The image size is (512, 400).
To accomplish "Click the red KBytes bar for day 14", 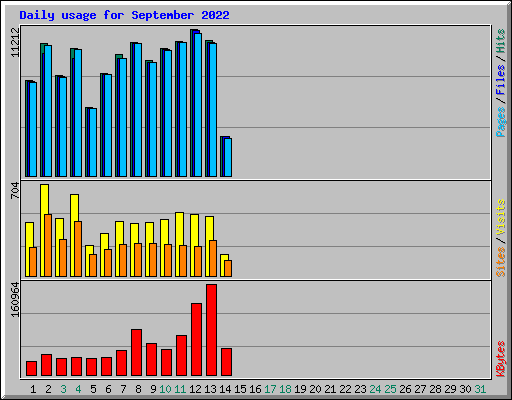I will click(x=226, y=362).
